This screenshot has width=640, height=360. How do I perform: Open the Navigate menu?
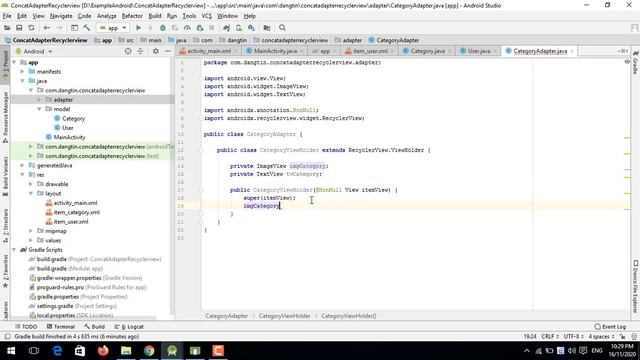tap(61, 16)
